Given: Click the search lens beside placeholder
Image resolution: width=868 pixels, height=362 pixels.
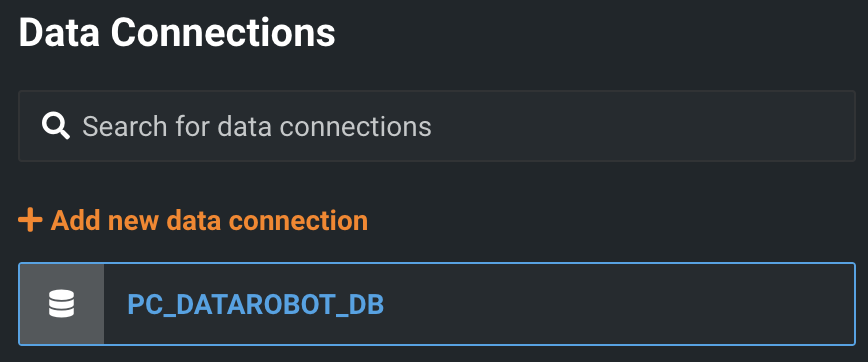Looking at the screenshot, I should [x=56, y=126].
